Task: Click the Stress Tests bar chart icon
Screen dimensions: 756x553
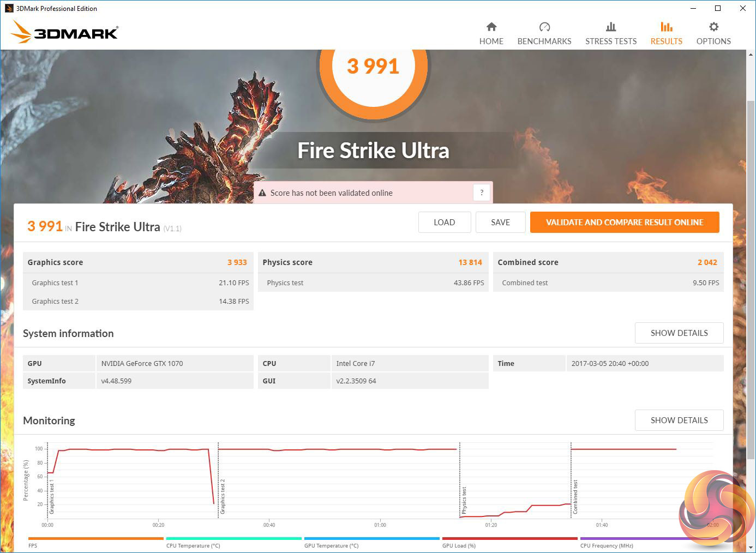Action: [611, 27]
